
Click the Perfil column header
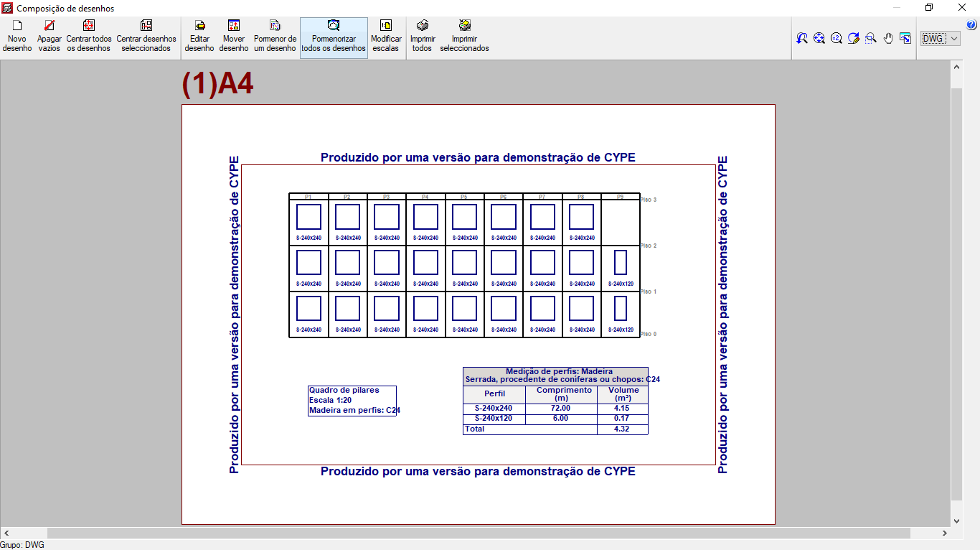(494, 394)
